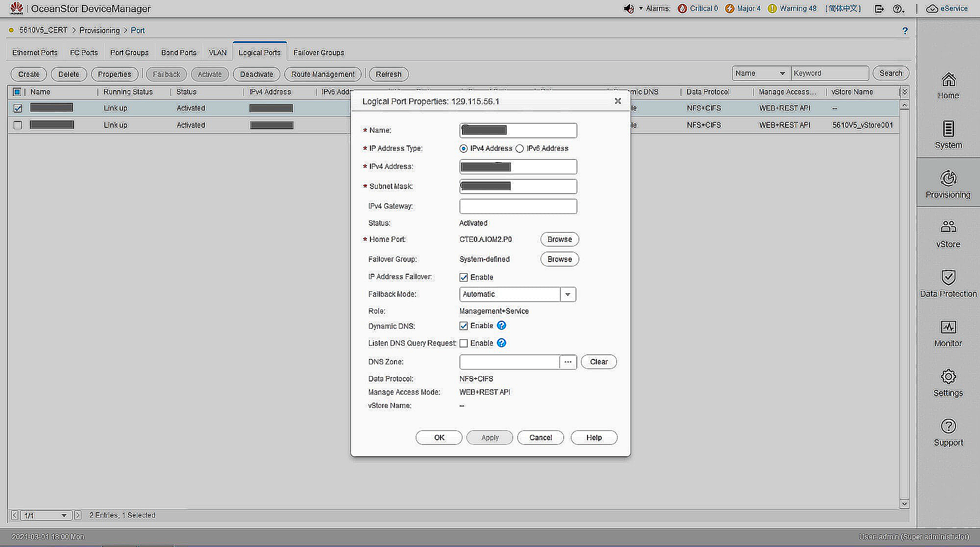This screenshot has height=547, width=980.
Task: Enable Listen DNS Query Request
Action: (464, 343)
